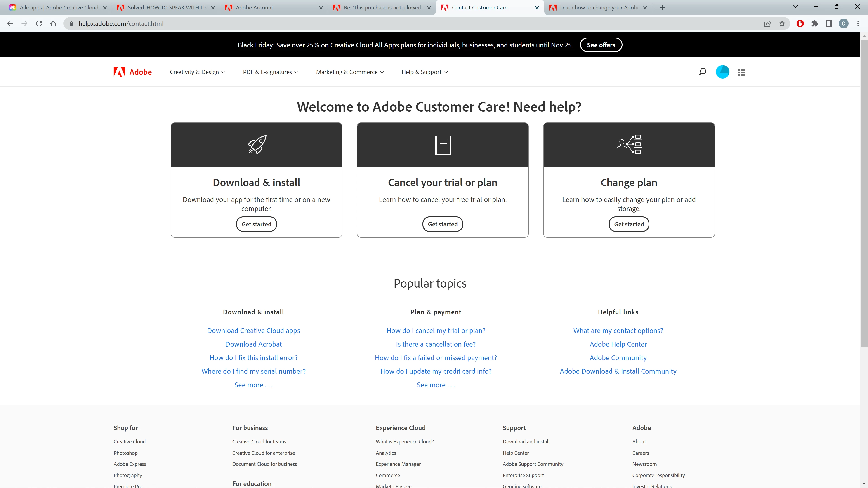Open the side panel toggle icon
The width and height of the screenshot is (868, 488).
click(x=829, y=23)
